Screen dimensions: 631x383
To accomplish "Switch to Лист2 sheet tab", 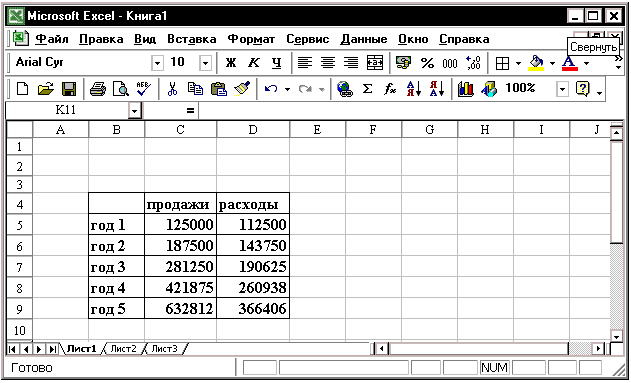I will pyautogui.click(x=123, y=349).
